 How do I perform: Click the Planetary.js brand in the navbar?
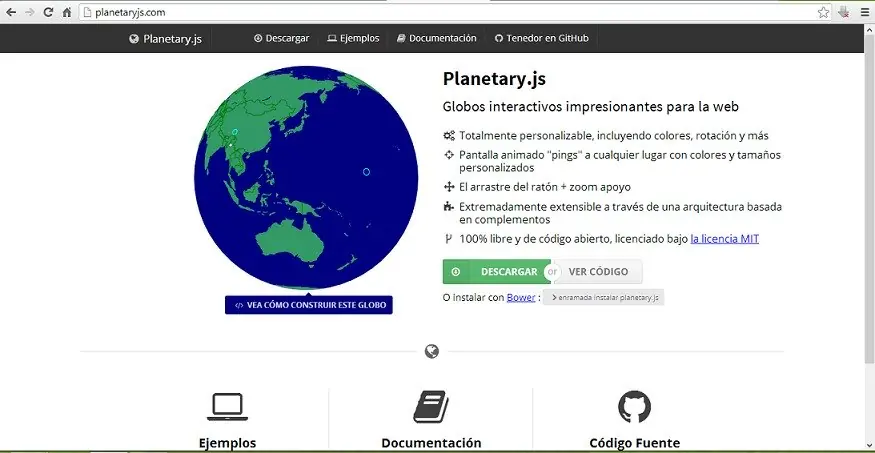click(x=165, y=39)
